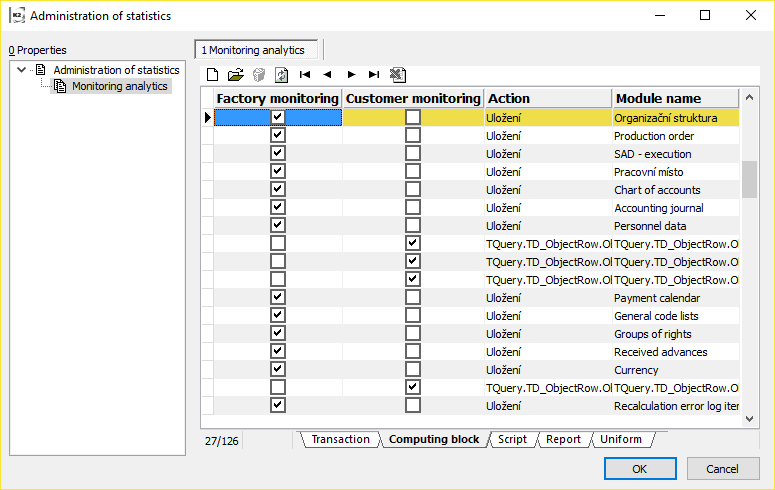The image size is (775, 490).
Task: Click the Open folder icon
Action: [235, 74]
